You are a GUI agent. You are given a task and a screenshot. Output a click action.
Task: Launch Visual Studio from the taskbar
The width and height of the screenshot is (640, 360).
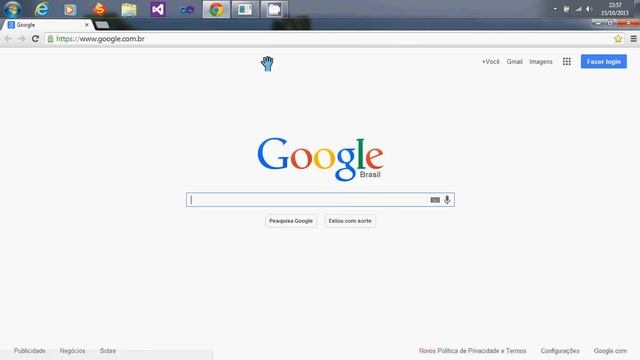tap(158, 9)
